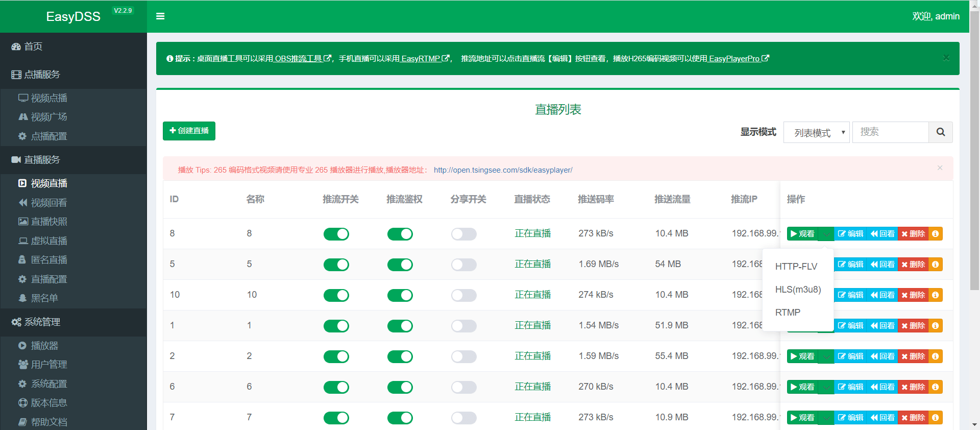Open the 欢迎, admin user menu
The height and width of the screenshot is (430, 980).
(936, 16)
